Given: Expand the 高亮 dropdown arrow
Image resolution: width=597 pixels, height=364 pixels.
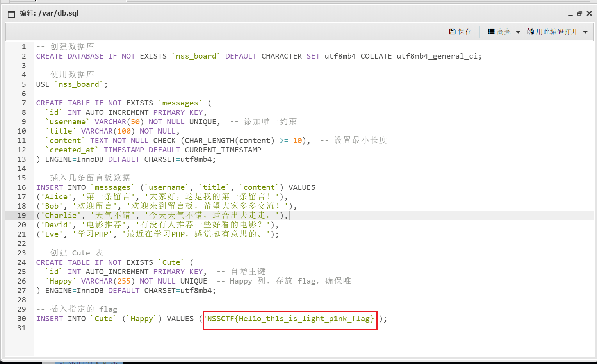Looking at the screenshot, I should point(518,32).
